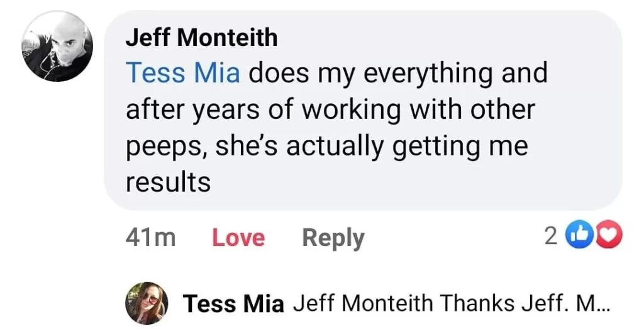Image resolution: width=644 pixels, height=331 pixels.
Task: Open Tess Mia's small reply avatar
Action: (x=147, y=303)
